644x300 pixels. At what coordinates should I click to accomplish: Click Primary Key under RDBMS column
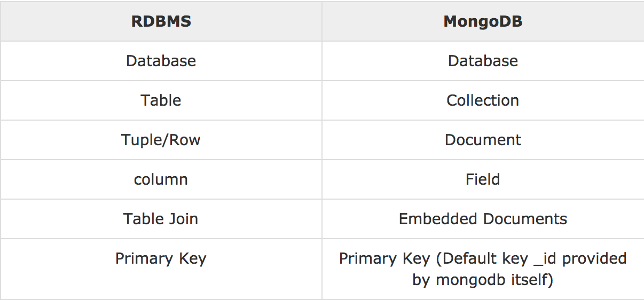(x=161, y=259)
